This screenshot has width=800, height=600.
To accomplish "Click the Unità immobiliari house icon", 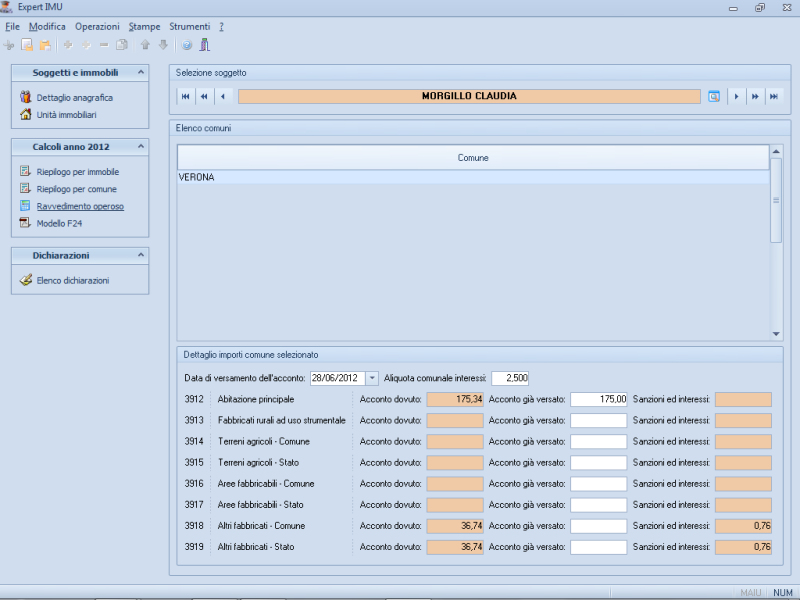I will point(26,115).
